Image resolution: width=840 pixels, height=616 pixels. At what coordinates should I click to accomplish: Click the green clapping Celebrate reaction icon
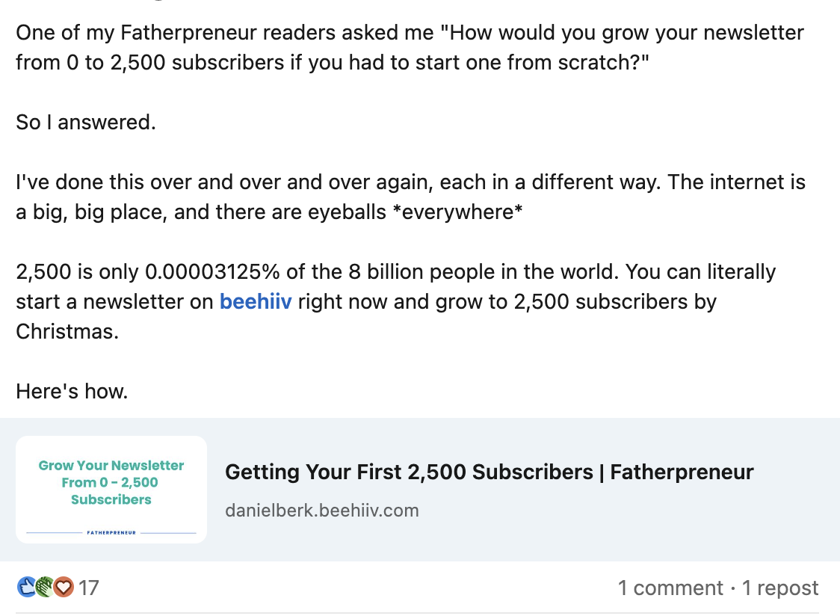(x=45, y=588)
